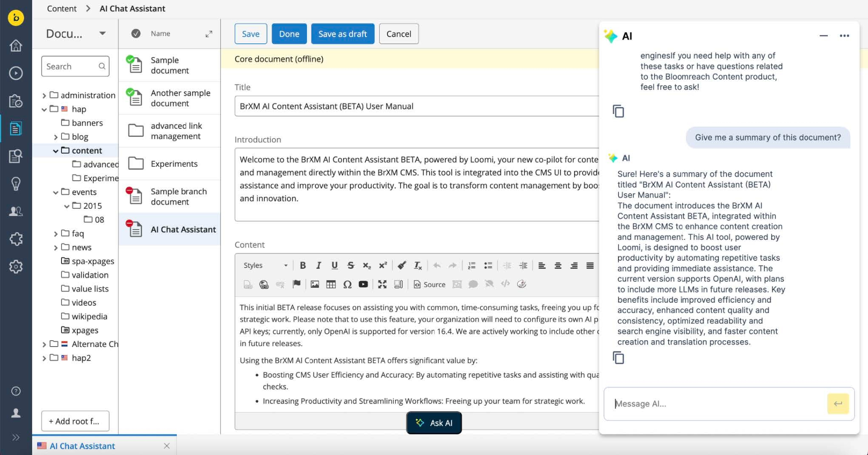Viewport: 868px width, 455px height.
Task: Insert a table
Action: click(x=331, y=284)
